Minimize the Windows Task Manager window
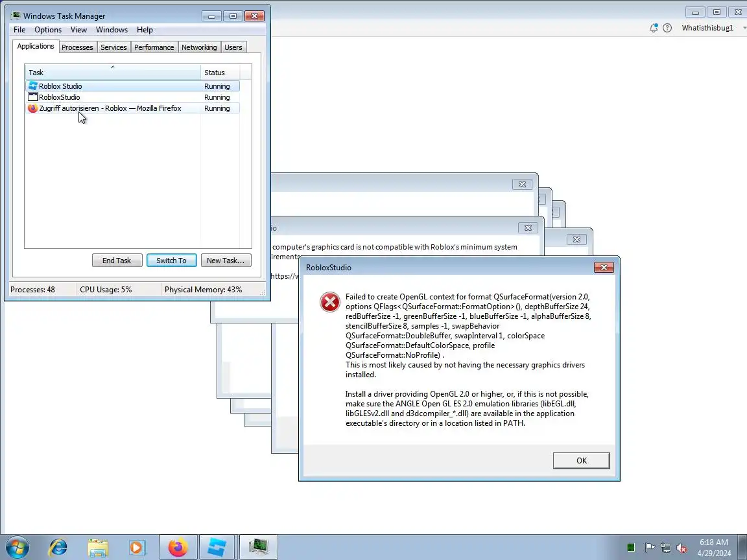747x560 pixels. coord(211,16)
